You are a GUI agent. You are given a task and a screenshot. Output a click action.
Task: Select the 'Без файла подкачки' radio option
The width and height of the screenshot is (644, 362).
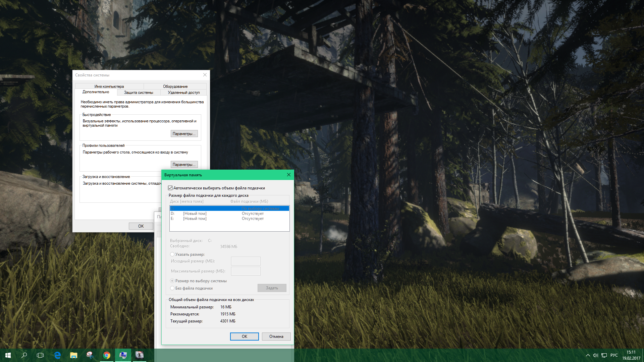click(172, 288)
